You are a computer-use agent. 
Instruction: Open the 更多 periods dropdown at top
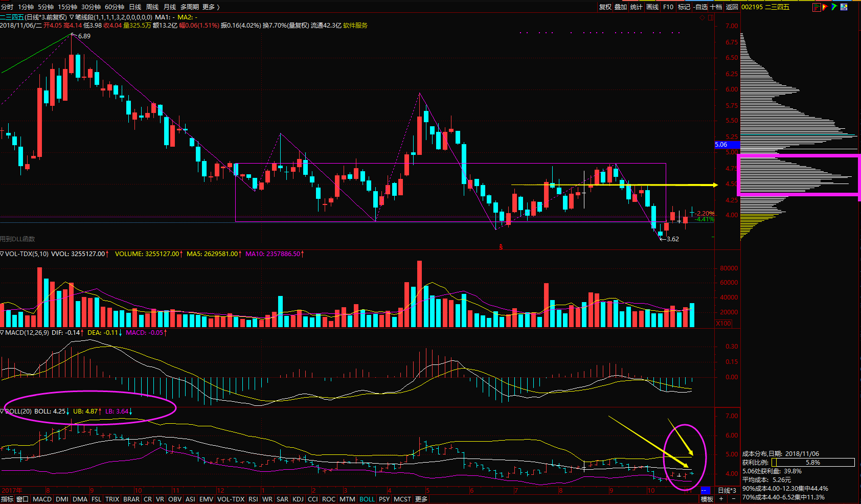(211, 7)
